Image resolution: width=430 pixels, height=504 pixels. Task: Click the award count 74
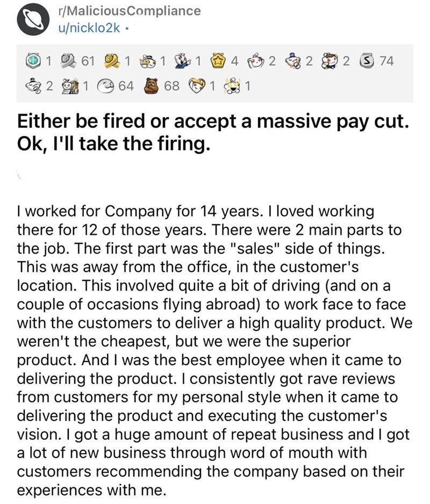click(x=386, y=61)
